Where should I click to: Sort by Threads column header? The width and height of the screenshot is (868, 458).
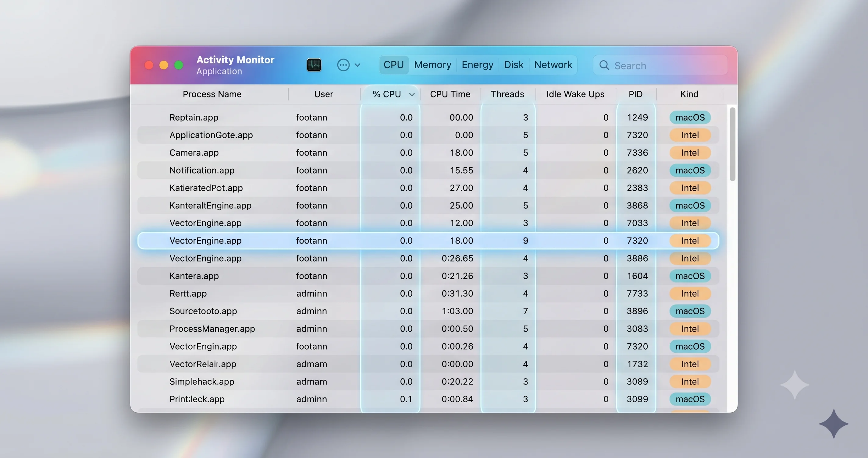coord(507,94)
